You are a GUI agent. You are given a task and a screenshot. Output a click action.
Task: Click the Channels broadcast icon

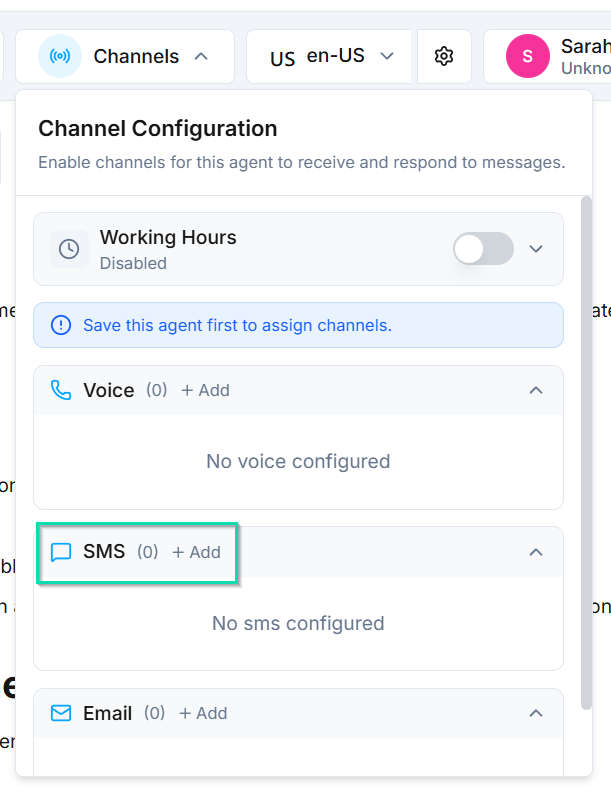[x=60, y=57]
